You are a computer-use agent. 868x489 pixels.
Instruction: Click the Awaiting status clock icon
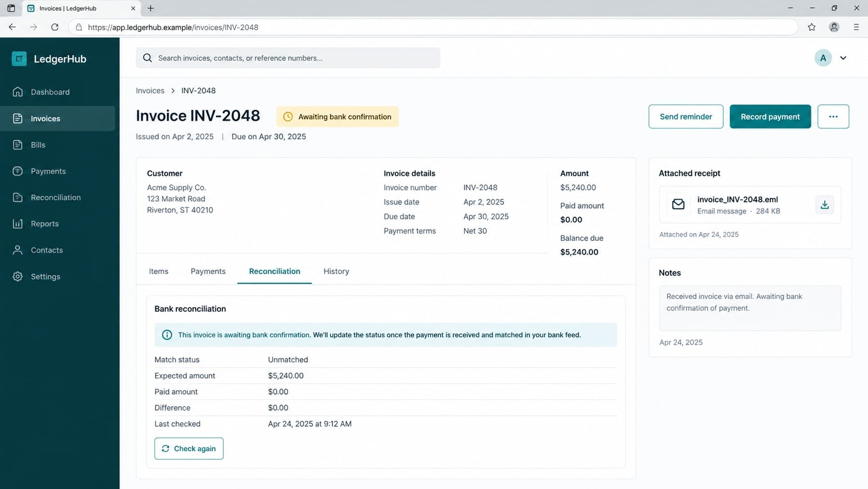click(288, 117)
